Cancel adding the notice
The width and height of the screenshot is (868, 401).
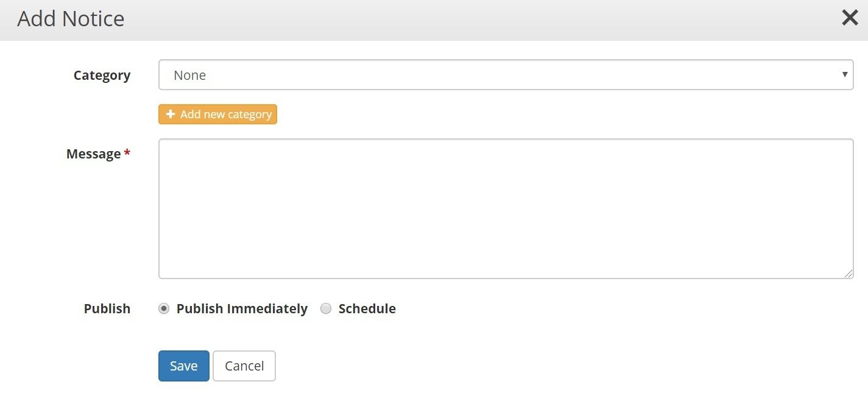244,366
